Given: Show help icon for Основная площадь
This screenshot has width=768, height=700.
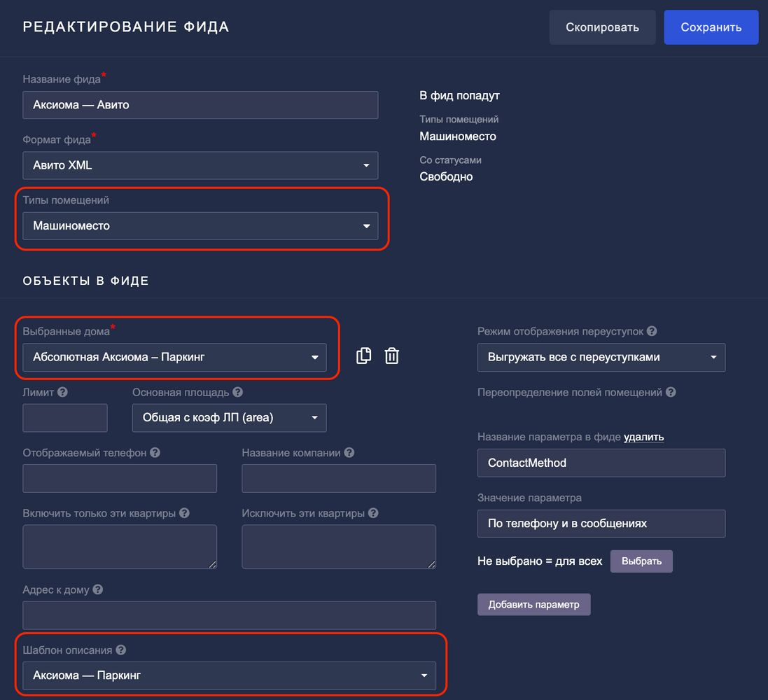Looking at the screenshot, I should point(237,392).
